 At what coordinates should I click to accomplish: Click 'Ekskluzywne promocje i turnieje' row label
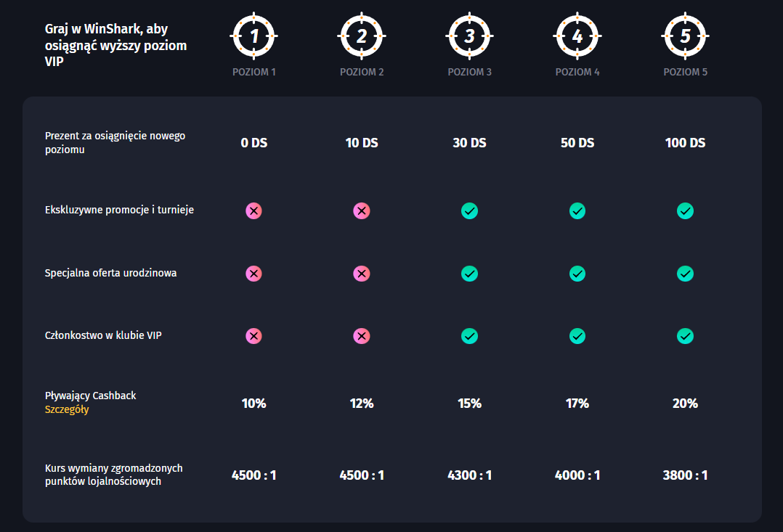119,210
